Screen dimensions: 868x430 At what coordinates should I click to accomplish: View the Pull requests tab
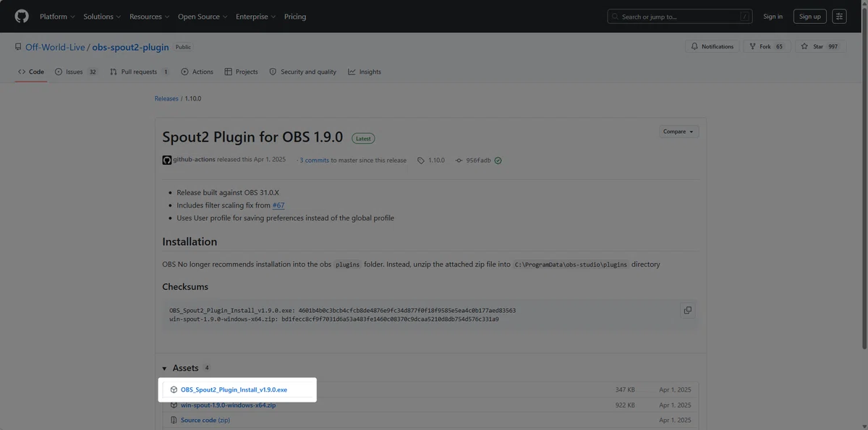coord(140,72)
